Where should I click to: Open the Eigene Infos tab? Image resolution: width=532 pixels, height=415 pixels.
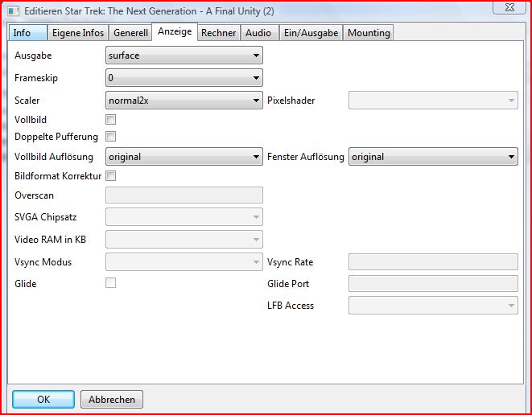tap(77, 33)
